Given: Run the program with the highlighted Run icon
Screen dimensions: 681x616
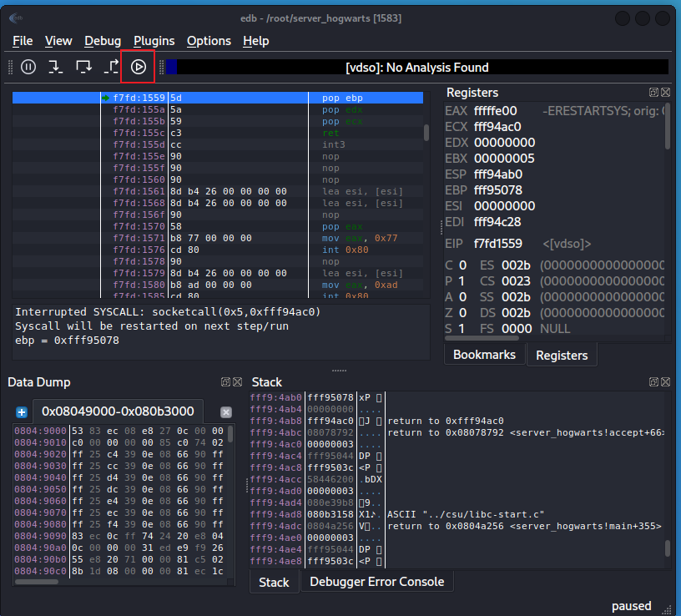Looking at the screenshot, I should (139, 67).
